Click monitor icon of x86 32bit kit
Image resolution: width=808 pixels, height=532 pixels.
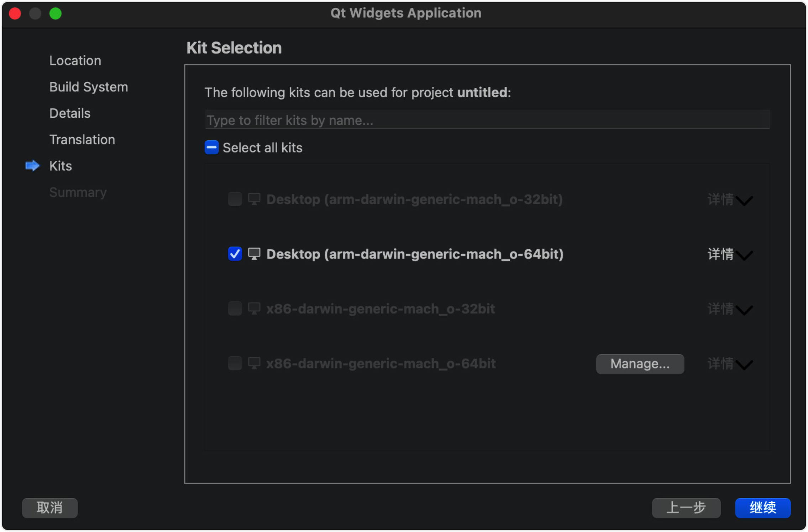pyautogui.click(x=254, y=308)
